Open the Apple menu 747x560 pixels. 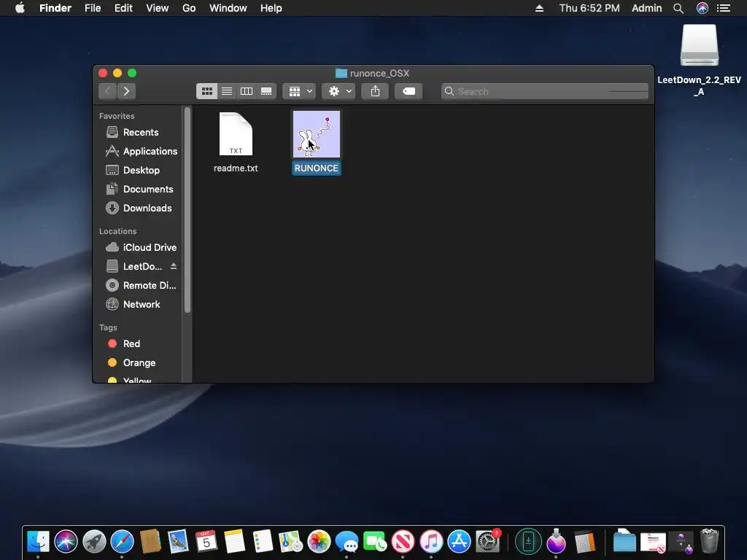click(x=20, y=8)
